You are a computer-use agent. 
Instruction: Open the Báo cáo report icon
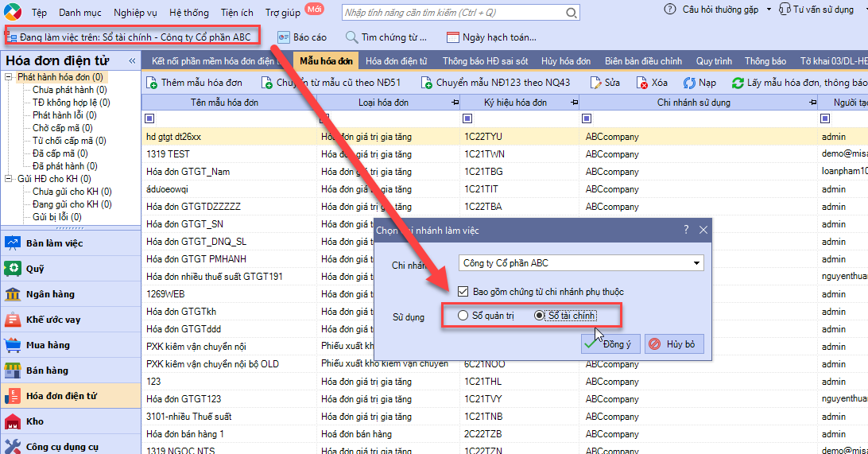click(284, 37)
